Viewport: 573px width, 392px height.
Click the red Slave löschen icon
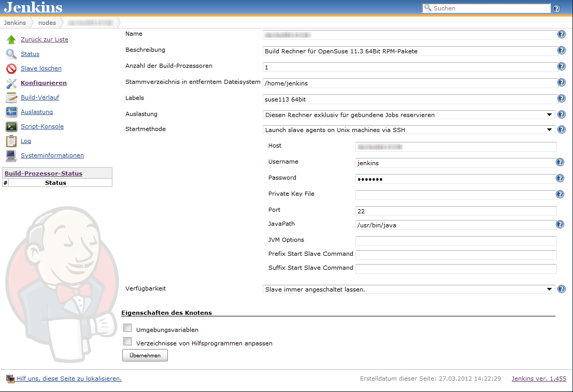click(11, 69)
